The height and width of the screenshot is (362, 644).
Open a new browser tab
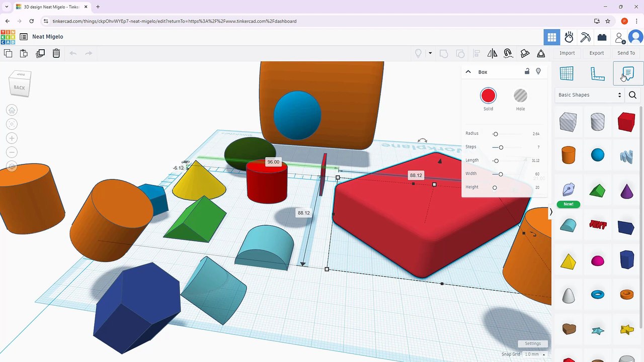[x=98, y=7]
